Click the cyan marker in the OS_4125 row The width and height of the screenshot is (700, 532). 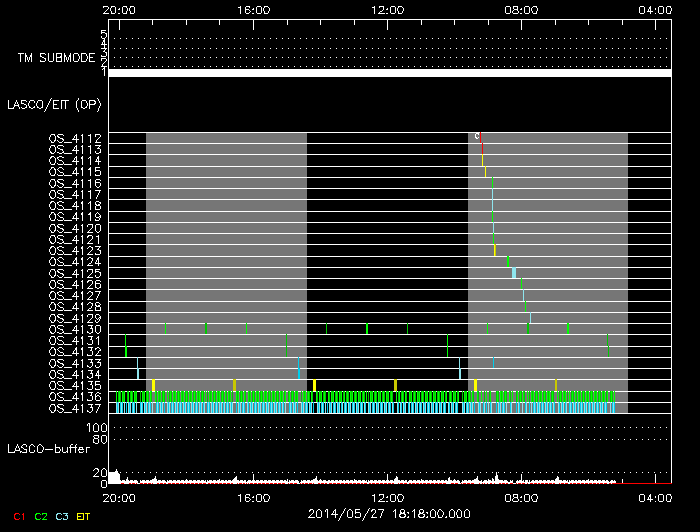tap(514, 272)
